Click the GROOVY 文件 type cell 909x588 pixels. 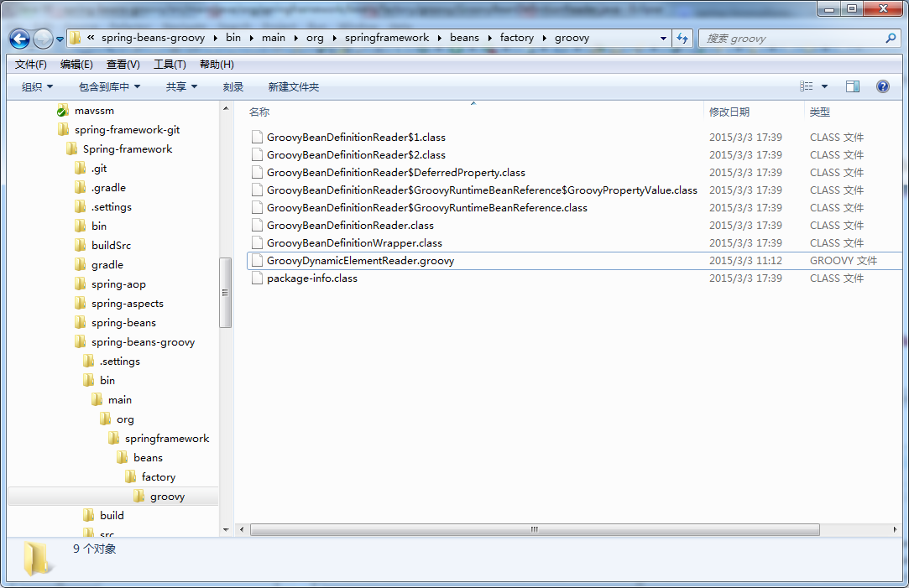point(844,261)
